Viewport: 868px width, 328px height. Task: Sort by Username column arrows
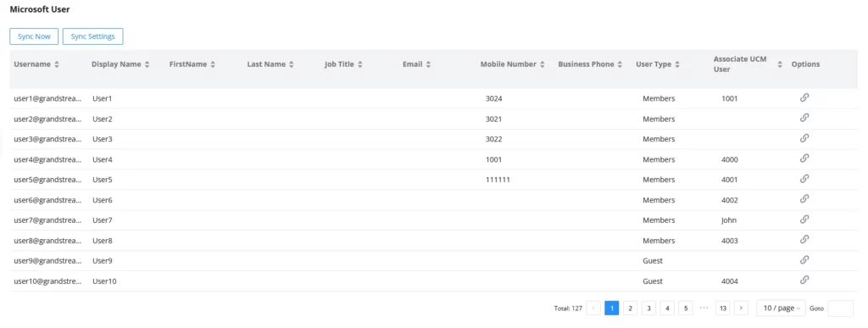coord(57,64)
